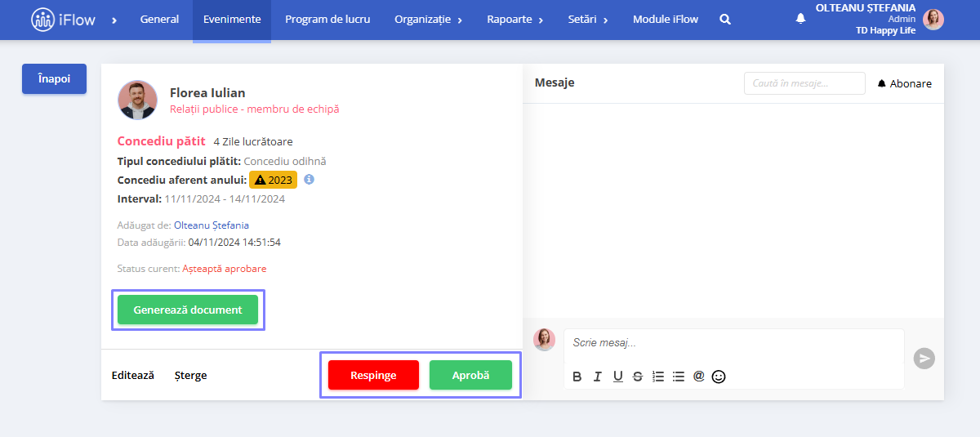The image size is (980, 437).
Task: Click the Șterge link
Action: tap(190, 376)
